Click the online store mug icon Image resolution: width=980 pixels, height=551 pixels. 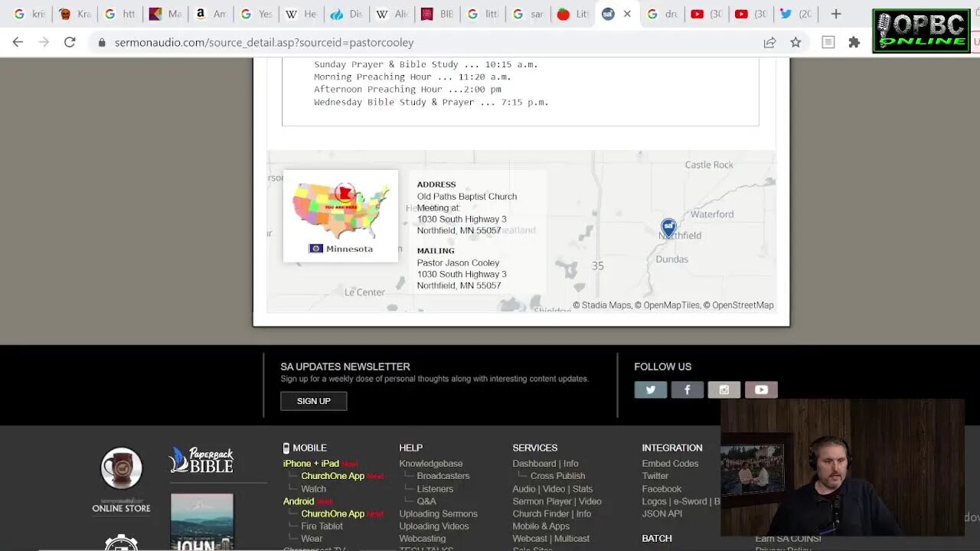[121, 468]
